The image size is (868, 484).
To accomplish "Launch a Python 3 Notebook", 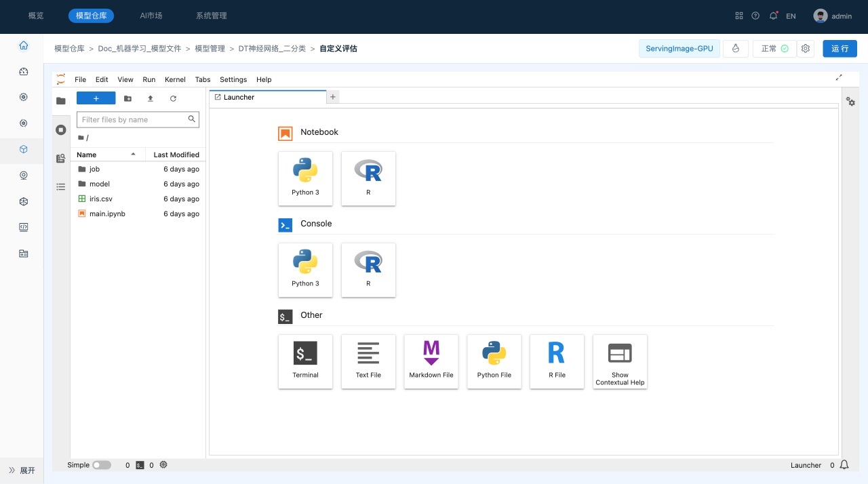I will (x=305, y=178).
